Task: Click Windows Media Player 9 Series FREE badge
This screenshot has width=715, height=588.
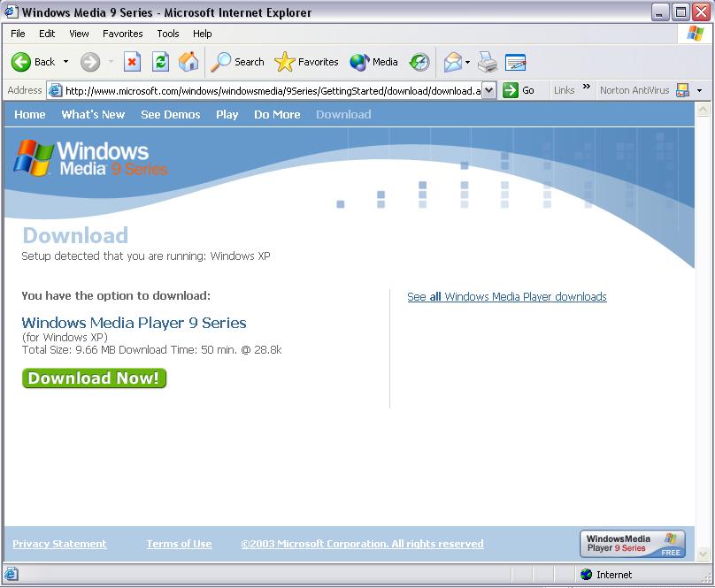Action: [x=633, y=544]
